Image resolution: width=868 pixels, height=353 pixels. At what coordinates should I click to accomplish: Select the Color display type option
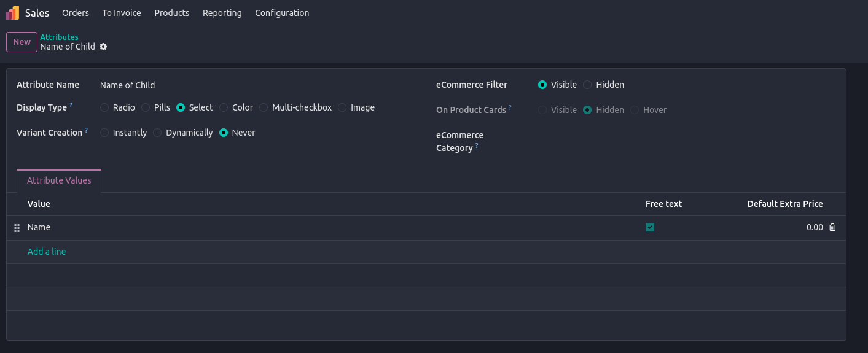224,107
